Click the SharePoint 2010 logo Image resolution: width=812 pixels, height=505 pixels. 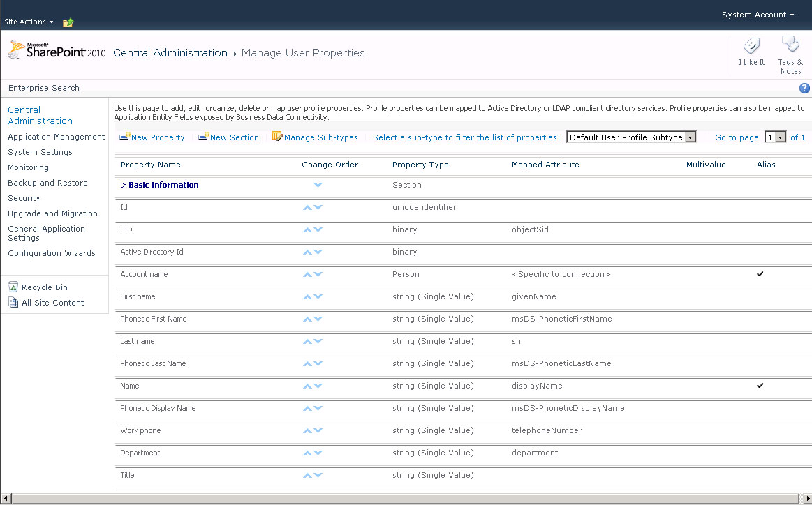(57, 50)
